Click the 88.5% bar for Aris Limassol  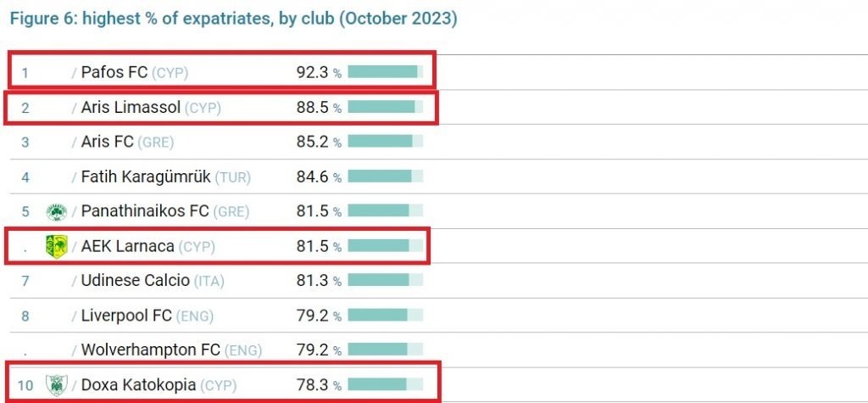(x=386, y=107)
